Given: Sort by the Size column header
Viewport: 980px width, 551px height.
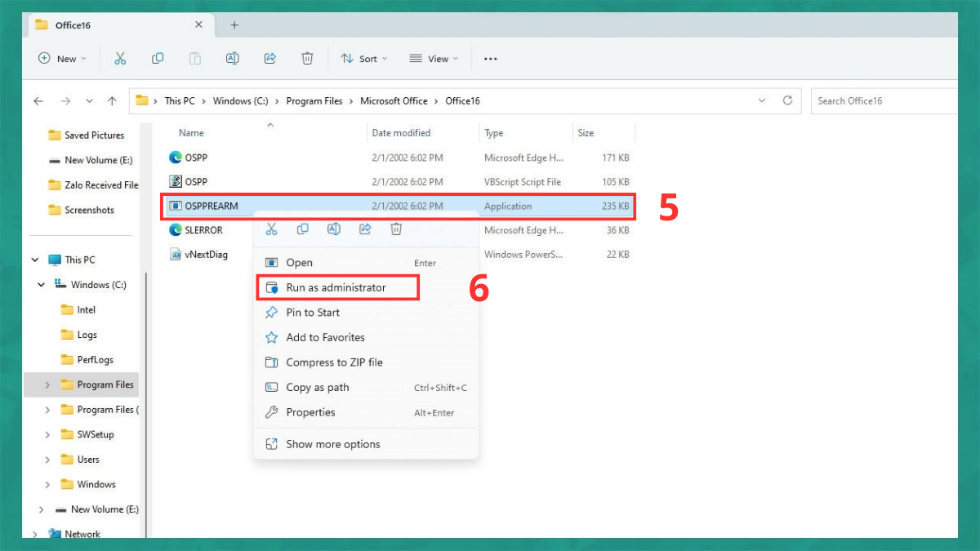Looking at the screenshot, I should tap(586, 133).
